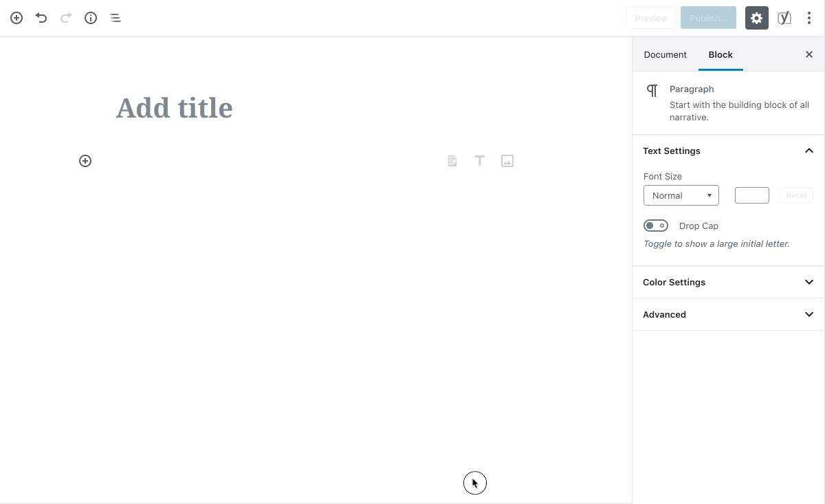The height and width of the screenshot is (504, 825).
Task: Toggle the settings gear sidebar button
Action: coord(756,18)
